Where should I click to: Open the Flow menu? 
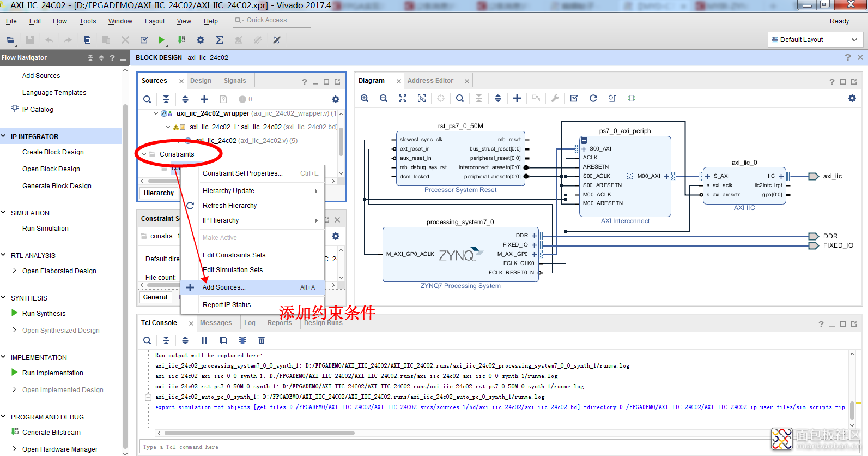tap(60, 21)
